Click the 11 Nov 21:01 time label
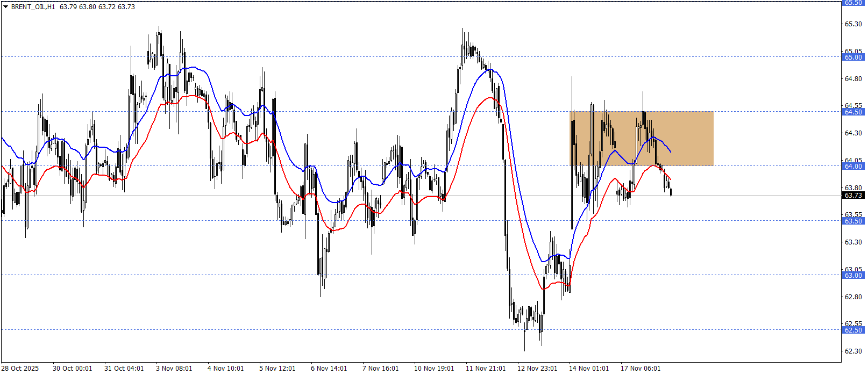Image resolution: width=868 pixels, height=375 pixels. pos(485,369)
